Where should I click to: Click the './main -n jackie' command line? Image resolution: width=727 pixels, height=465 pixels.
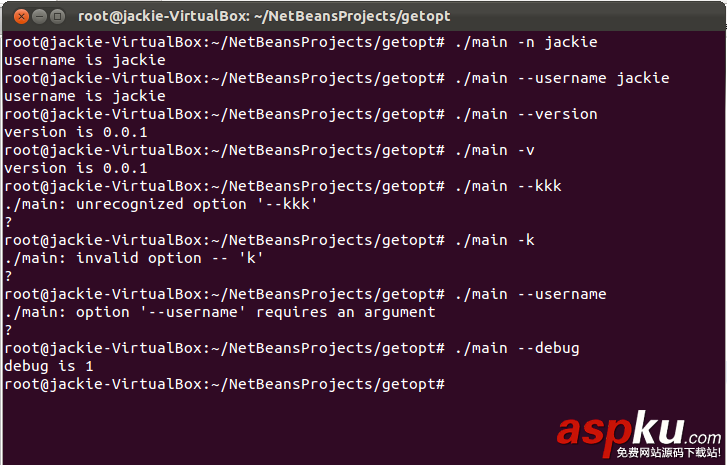(x=525, y=42)
